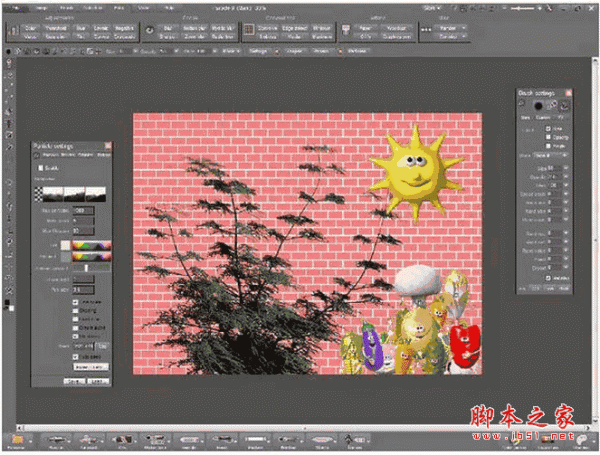Viewport: 600px width, 455px height.
Task: Open the Image menu
Action: [x=42, y=8]
